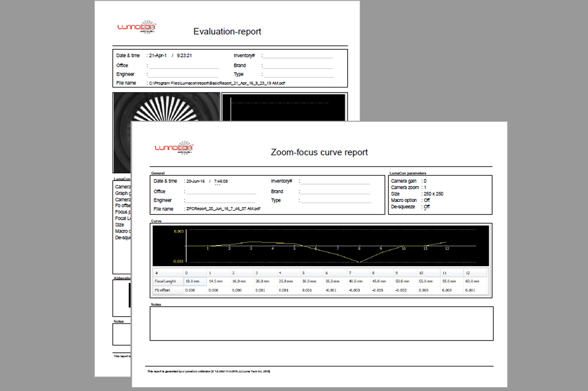Click the time 7:46:08 on the Zoom-focus report

tap(221, 181)
